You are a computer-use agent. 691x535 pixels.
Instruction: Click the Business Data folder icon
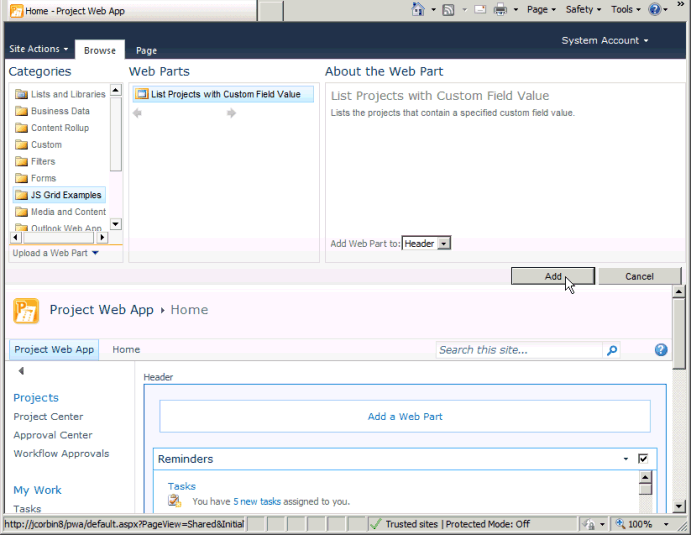[21, 111]
